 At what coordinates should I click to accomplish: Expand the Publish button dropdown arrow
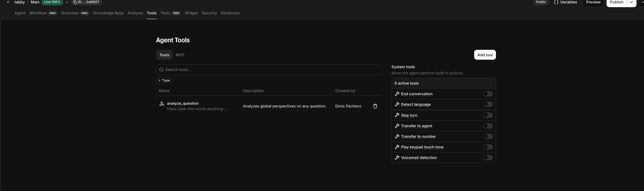point(631,2)
